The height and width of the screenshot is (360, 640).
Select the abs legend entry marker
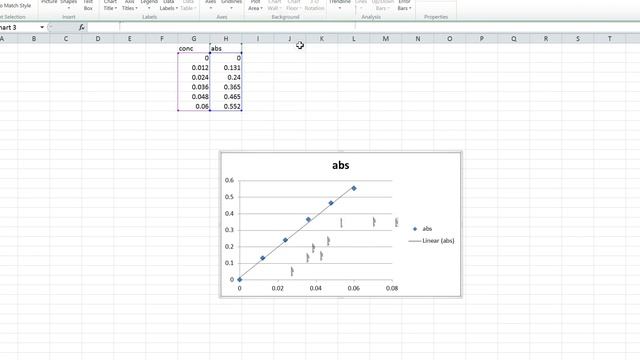[415, 229]
